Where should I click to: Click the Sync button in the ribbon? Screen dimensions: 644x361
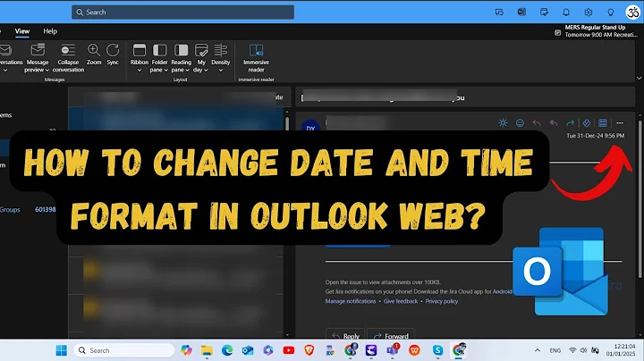click(x=113, y=55)
